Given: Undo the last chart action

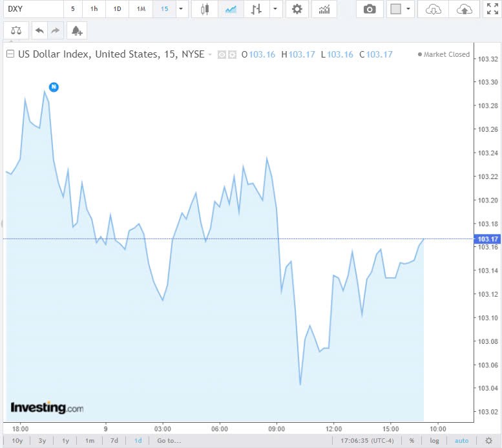Looking at the screenshot, I should pyautogui.click(x=39, y=30).
